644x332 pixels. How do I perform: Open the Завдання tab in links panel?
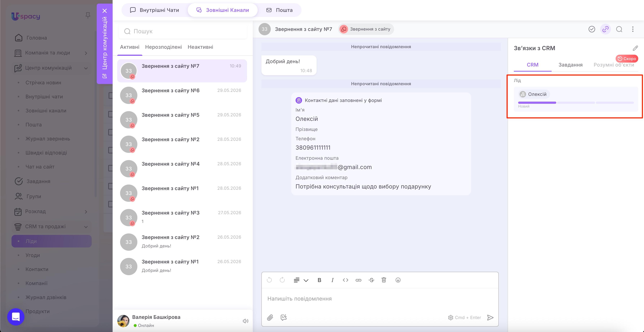coord(570,65)
